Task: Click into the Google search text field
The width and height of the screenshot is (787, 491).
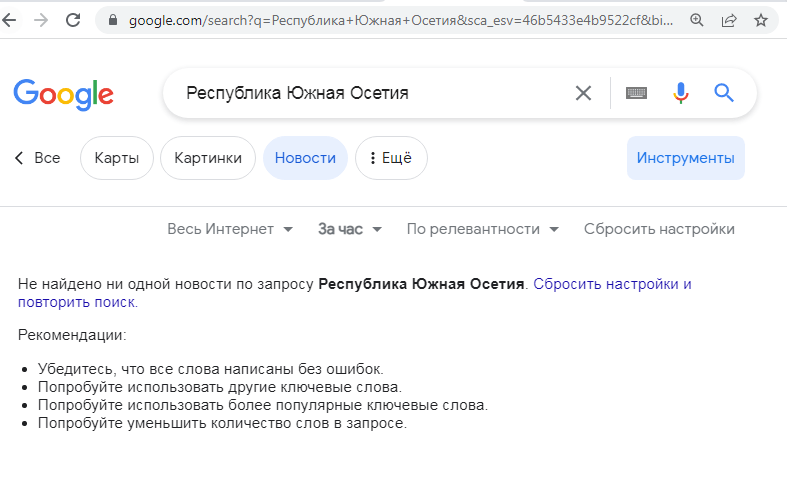Action: pyautogui.click(x=370, y=93)
